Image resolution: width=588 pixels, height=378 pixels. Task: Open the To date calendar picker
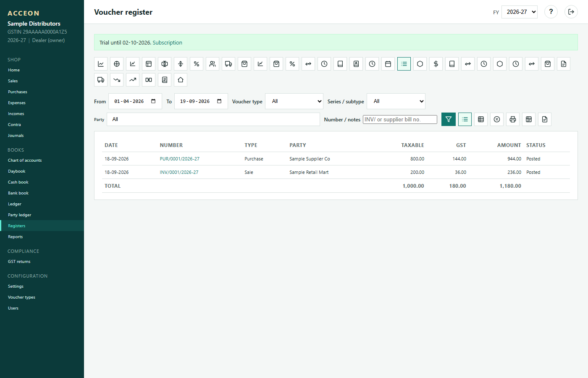point(219,101)
